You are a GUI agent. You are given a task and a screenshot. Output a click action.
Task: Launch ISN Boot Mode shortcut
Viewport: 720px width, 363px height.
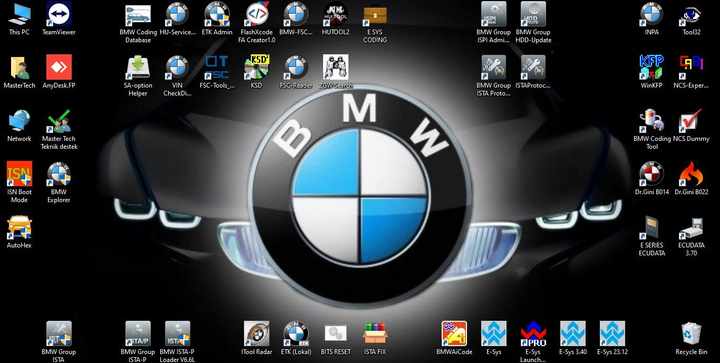tap(19, 182)
